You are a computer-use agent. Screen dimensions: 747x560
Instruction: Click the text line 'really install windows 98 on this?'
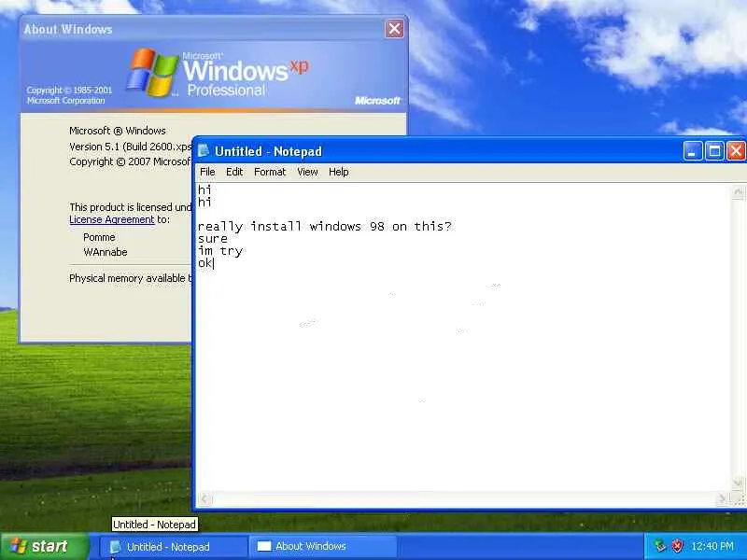[324, 226]
